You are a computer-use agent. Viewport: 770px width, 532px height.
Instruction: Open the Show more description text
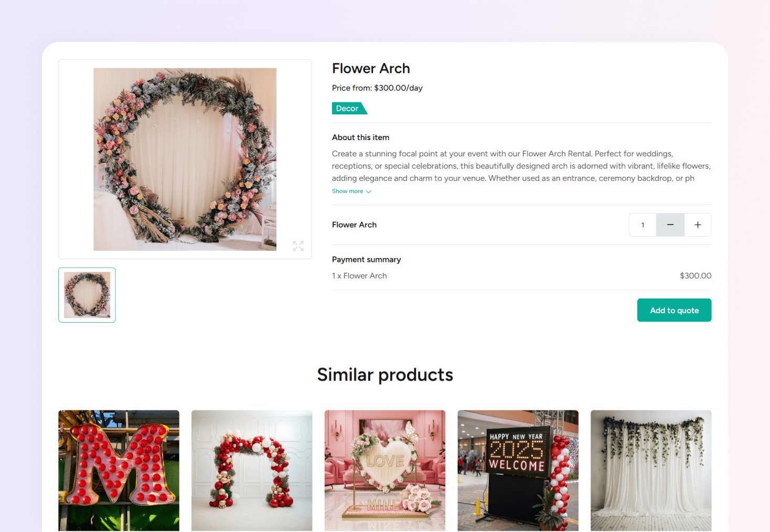pyautogui.click(x=348, y=191)
